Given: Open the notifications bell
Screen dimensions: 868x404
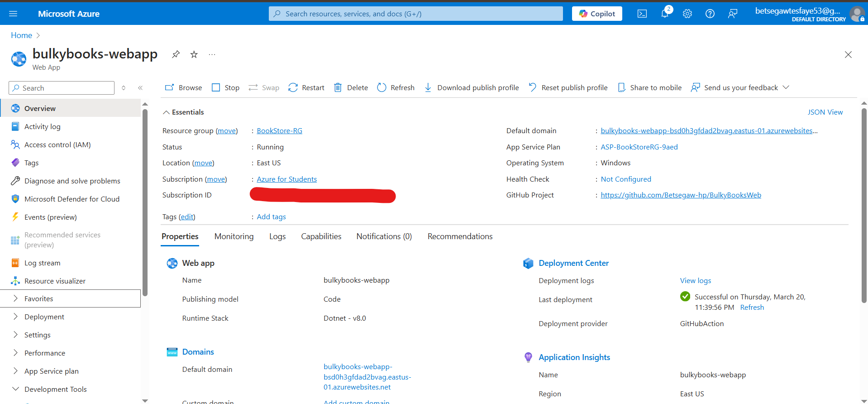Looking at the screenshot, I should (665, 14).
